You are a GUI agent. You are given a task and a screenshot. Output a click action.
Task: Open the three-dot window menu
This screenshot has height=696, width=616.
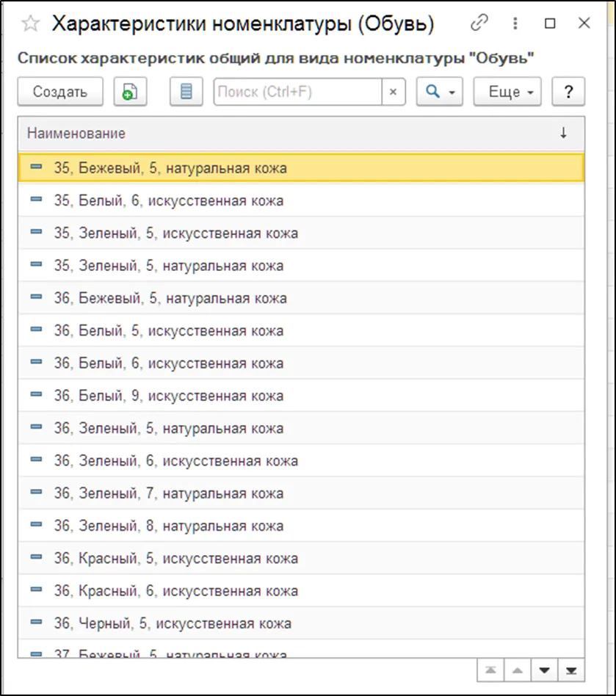tap(515, 23)
